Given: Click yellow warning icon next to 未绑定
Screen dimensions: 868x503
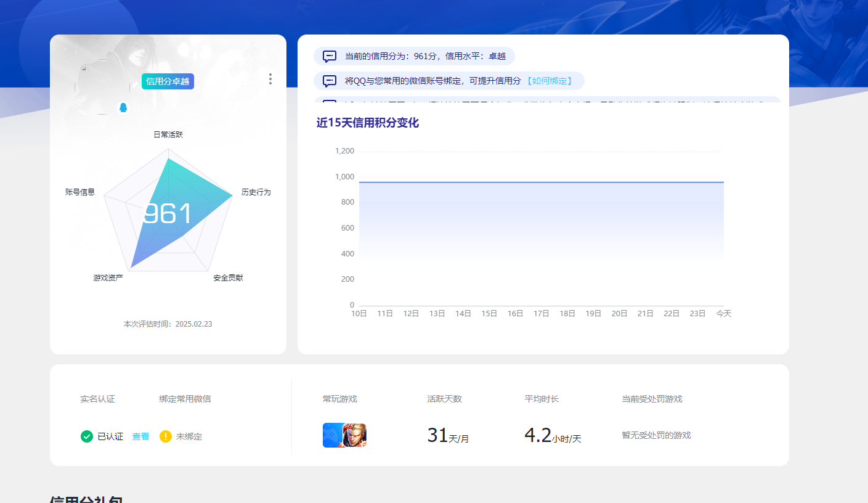Looking at the screenshot, I should pyautogui.click(x=166, y=436).
